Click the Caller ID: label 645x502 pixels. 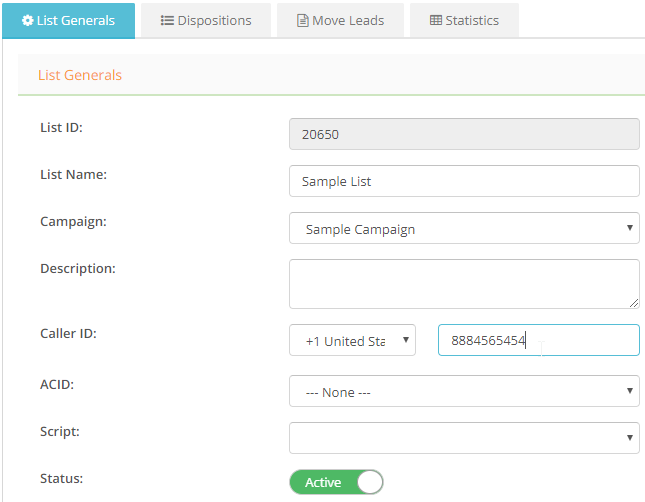(x=68, y=333)
